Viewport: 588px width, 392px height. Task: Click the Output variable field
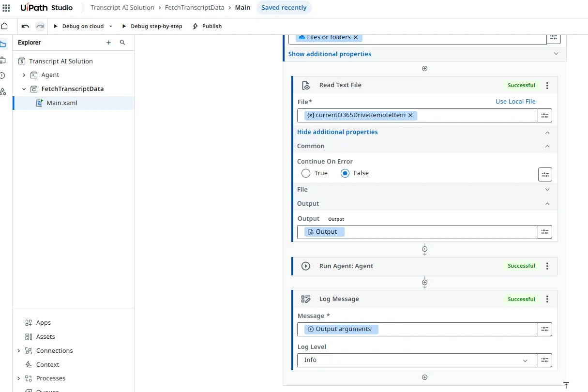click(x=417, y=232)
